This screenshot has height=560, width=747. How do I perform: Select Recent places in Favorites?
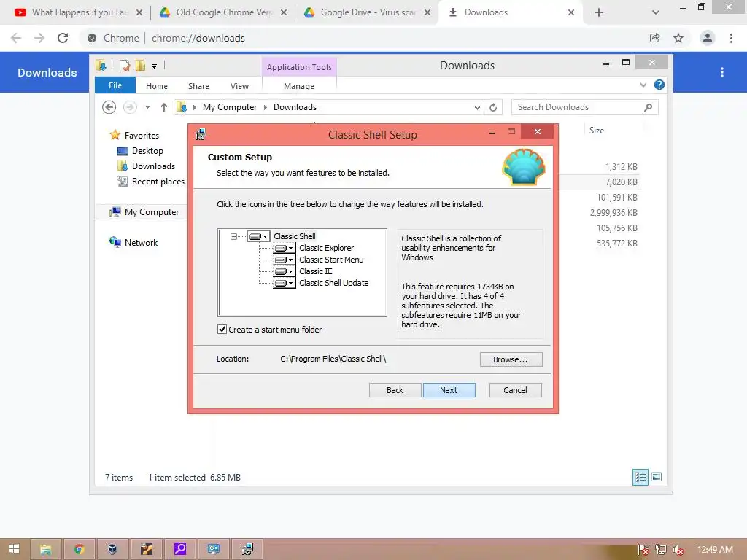(x=150, y=182)
